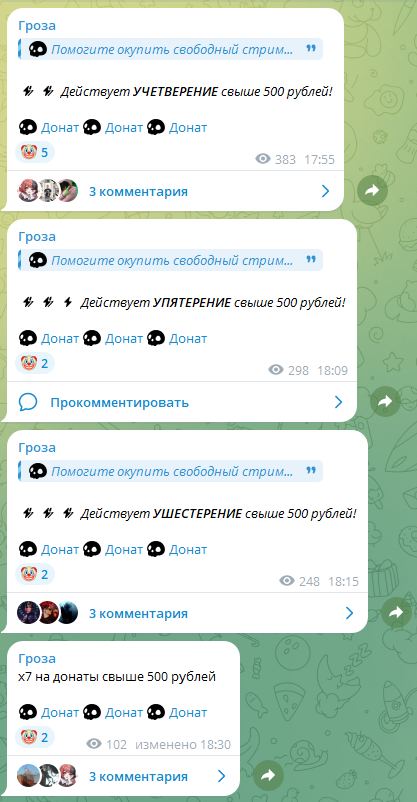Viewport: 417px width, 802px height.
Task: Open comments chevron under 18:15 post
Action: coord(349,613)
